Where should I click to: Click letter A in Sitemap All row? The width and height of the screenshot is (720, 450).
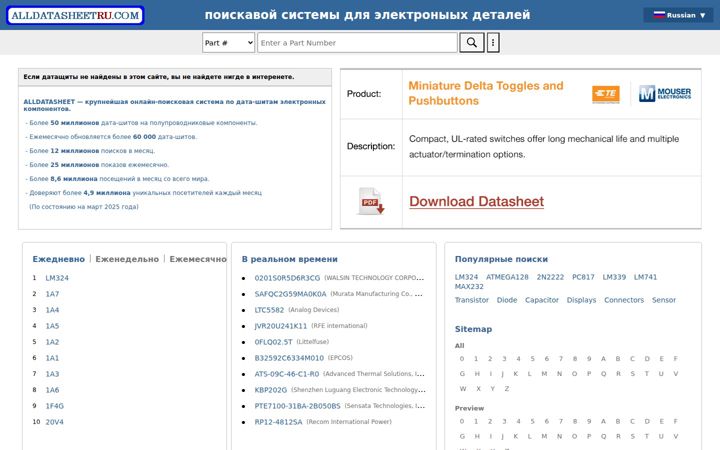pyautogui.click(x=603, y=359)
